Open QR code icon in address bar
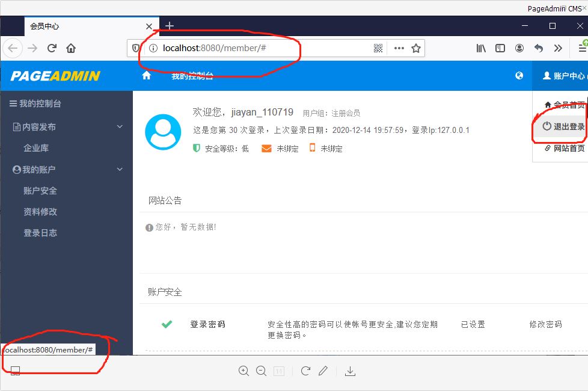This screenshot has width=588, height=391. (x=378, y=48)
